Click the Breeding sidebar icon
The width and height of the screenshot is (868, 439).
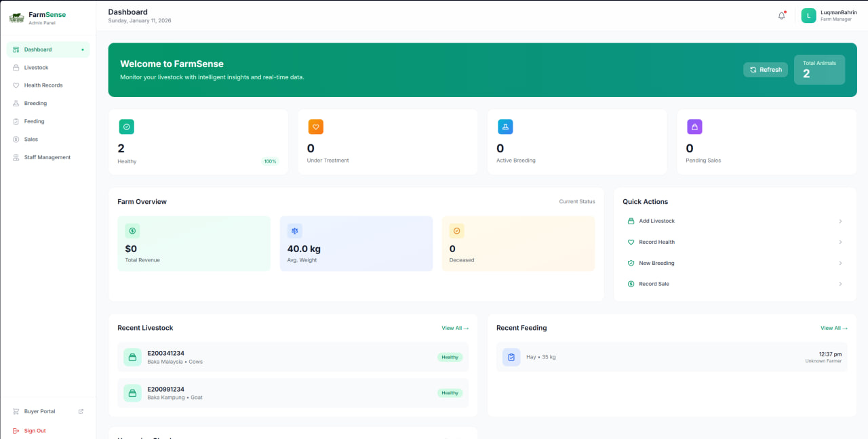click(x=16, y=103)
